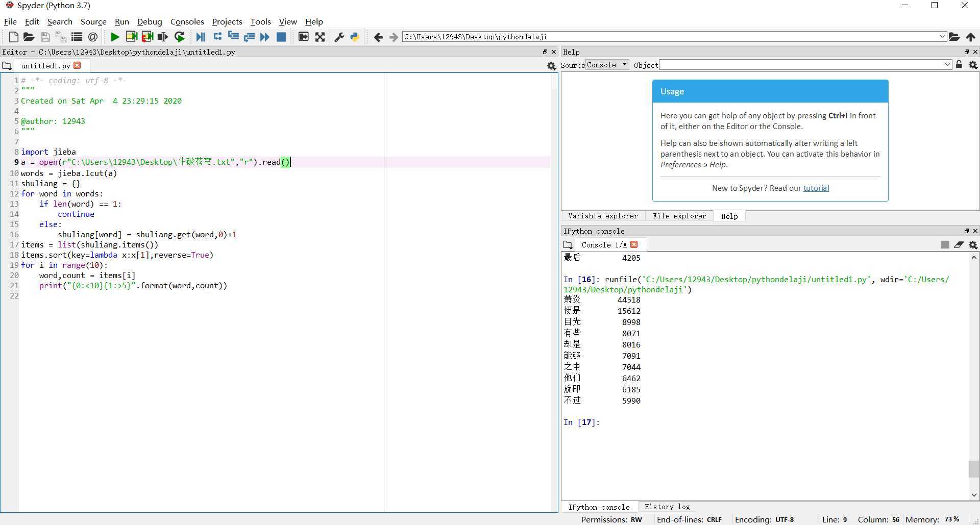Screen dimensions: 980x525
Task: Open the Help pane options gear
Action: click(973, 65)
